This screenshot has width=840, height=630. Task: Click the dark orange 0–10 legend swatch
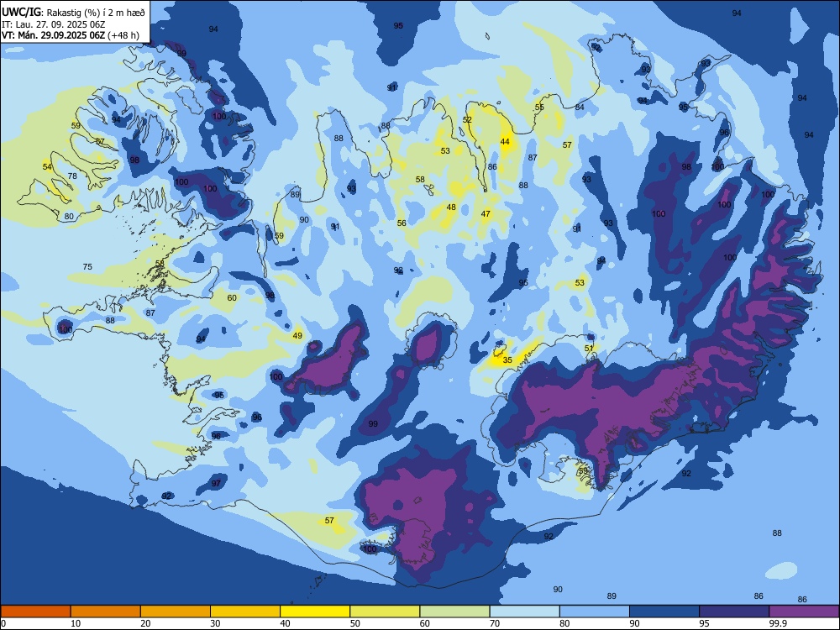[35, 612]
